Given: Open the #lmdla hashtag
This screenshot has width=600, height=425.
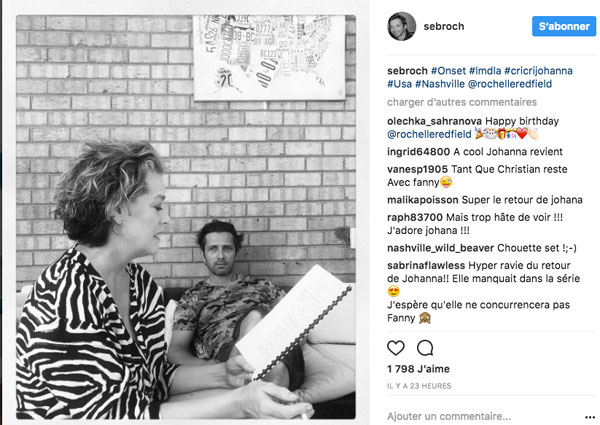Looking at the screenshot, I should pyautogui.click(x=485, y=71).
